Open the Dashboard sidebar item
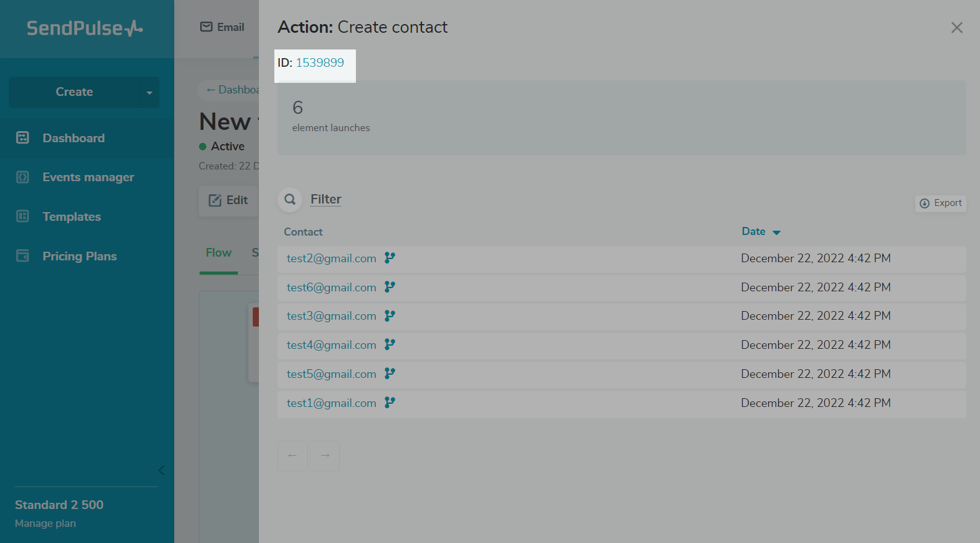Image resolution: width=980 pixels, height=543 pixels. pos(74,138)
